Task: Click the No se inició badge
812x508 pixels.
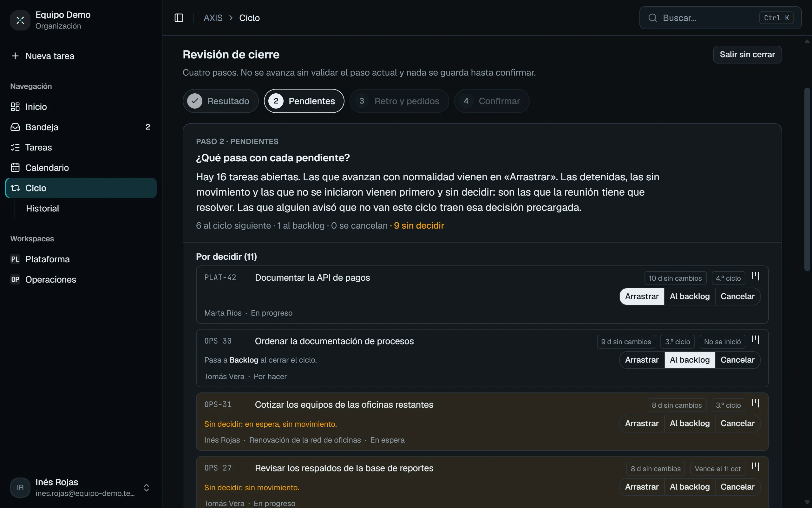Action: click(x=722, y=342)
